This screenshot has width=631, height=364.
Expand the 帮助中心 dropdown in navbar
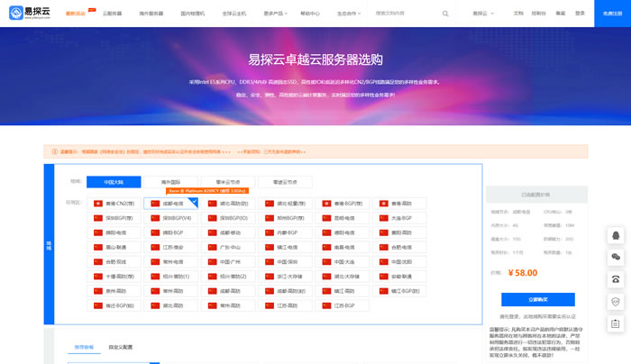point(311,14)
